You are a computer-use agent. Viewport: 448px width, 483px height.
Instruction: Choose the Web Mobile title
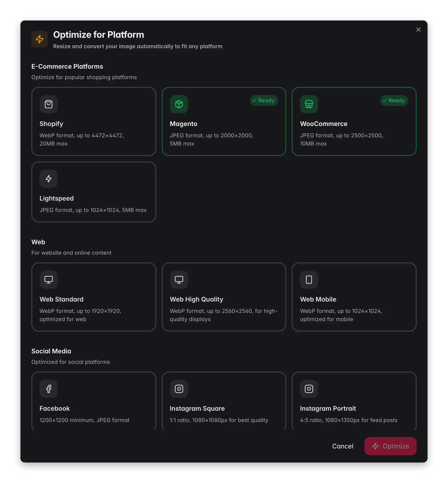[318, 299]
